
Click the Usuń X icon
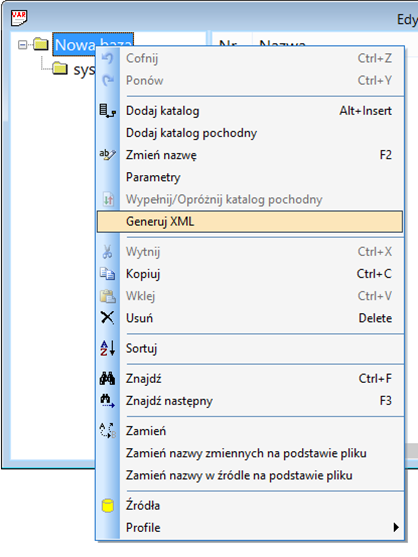pos(108,318)
